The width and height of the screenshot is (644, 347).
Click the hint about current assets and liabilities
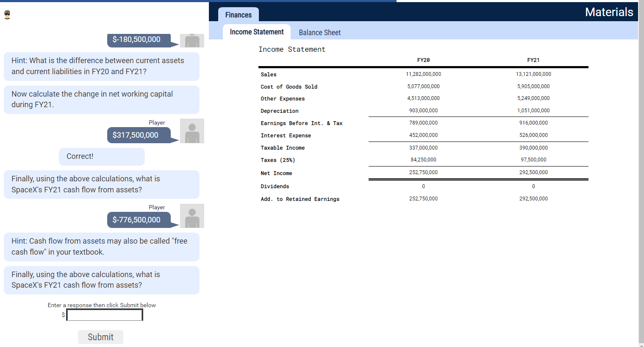102,66
